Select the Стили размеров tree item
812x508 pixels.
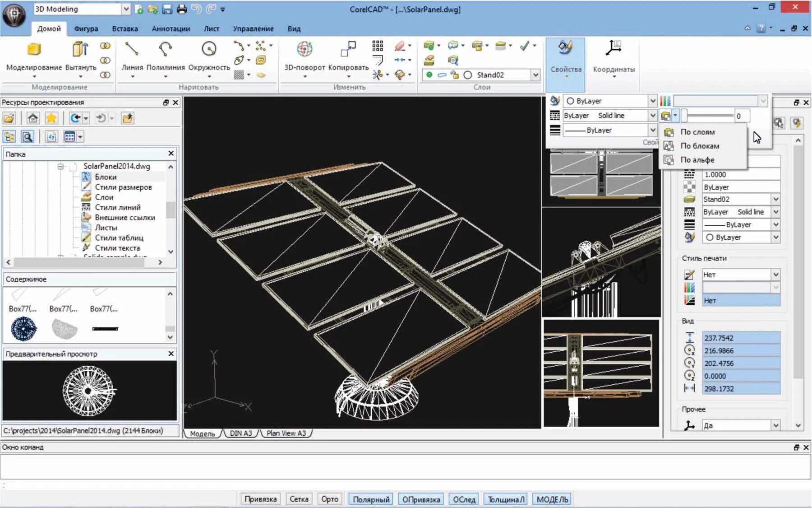click(123, 187)
